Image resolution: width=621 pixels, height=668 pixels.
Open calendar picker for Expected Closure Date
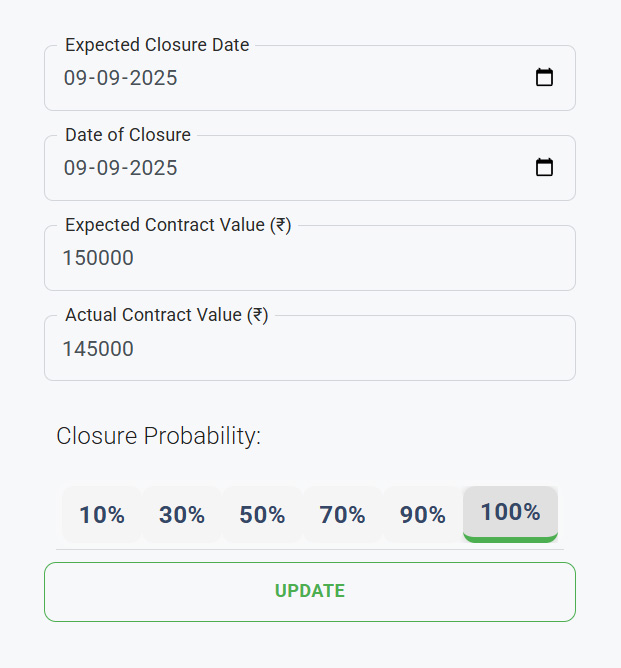click(544, 78)
